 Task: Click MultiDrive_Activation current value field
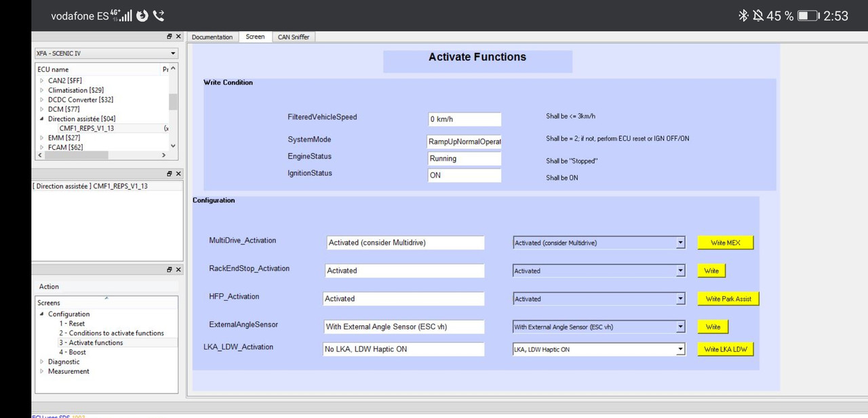[x=406, y=243]
